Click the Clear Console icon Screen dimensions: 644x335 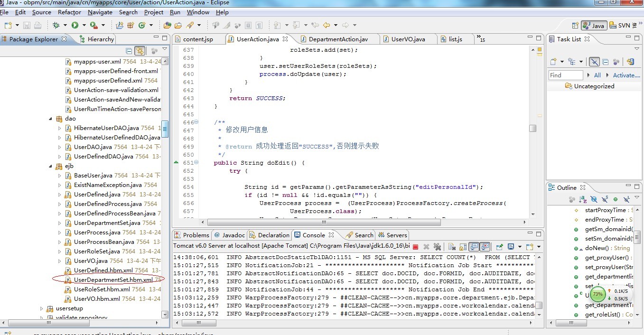(451, 247)
